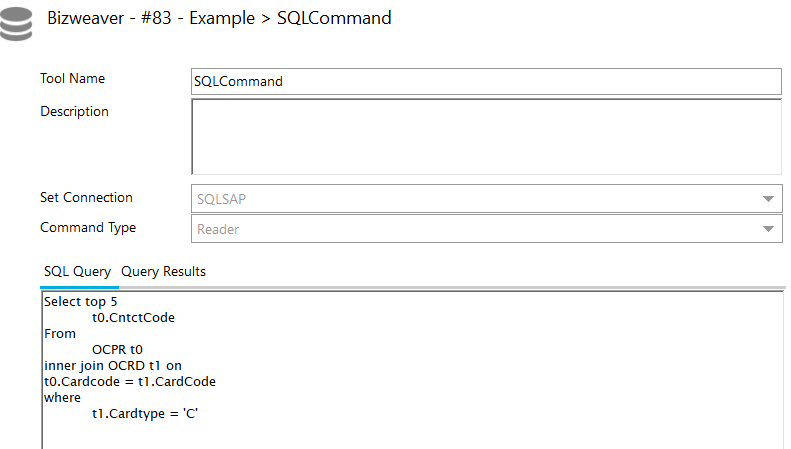Viewport: 791px width, 449px height.
Task: Select the SQL Query tab
Action: tap(77, 271)
